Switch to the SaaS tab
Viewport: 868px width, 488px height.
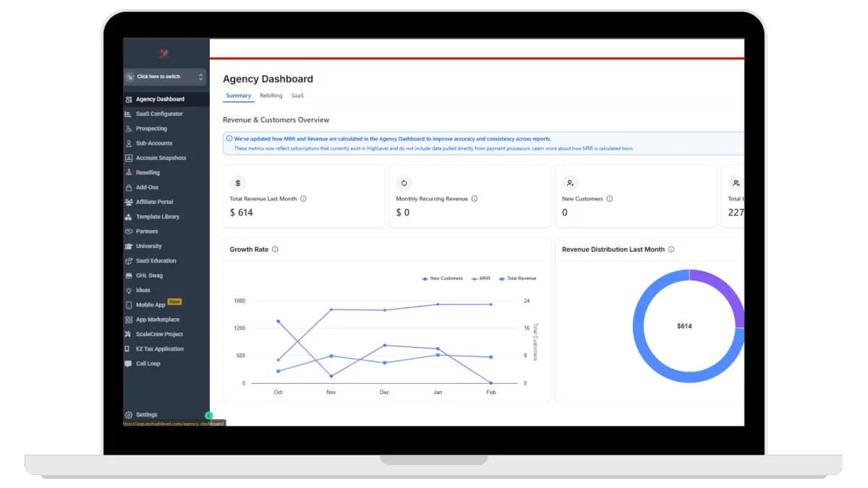(298, 95)
